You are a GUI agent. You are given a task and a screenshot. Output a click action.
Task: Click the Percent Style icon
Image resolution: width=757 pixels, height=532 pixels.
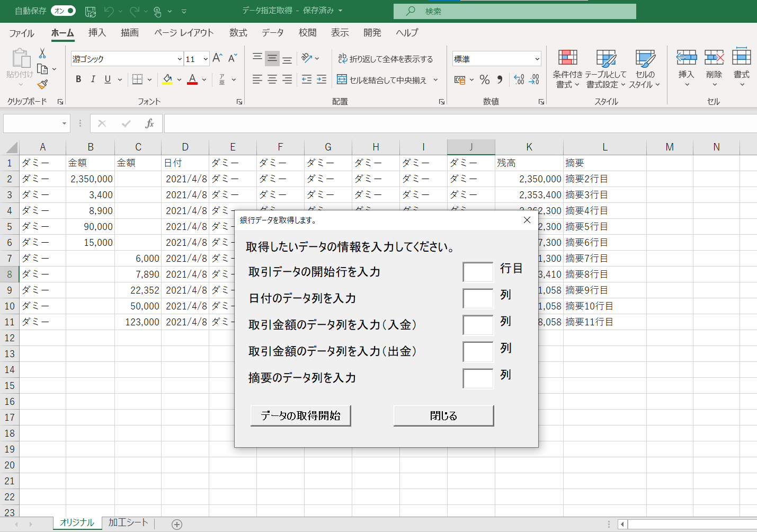pos(484,79)
